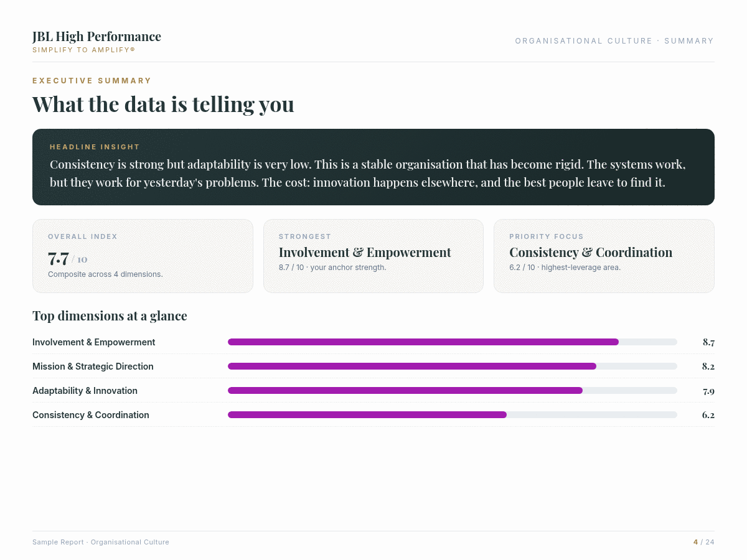The image size is (747, 560).
Task: Click the Consistency & Coordination progress bar
Action: pos(453,415)
